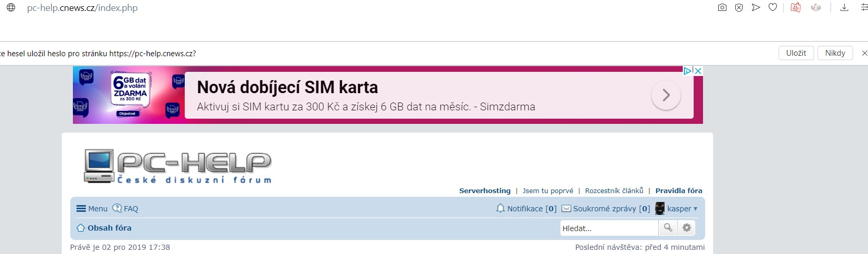Go to Obsah fóra breadcrumb
Screen dimensions: 868x254
point(109,228)
